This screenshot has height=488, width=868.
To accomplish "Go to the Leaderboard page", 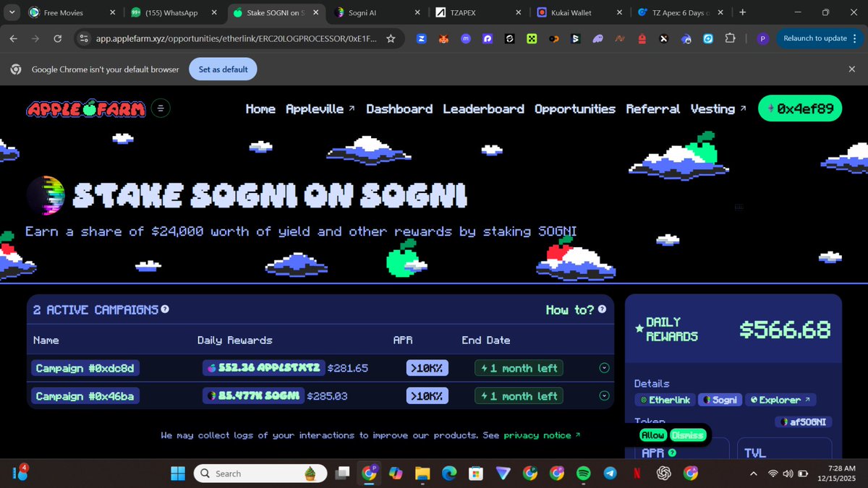I will (x=483, y=108).
